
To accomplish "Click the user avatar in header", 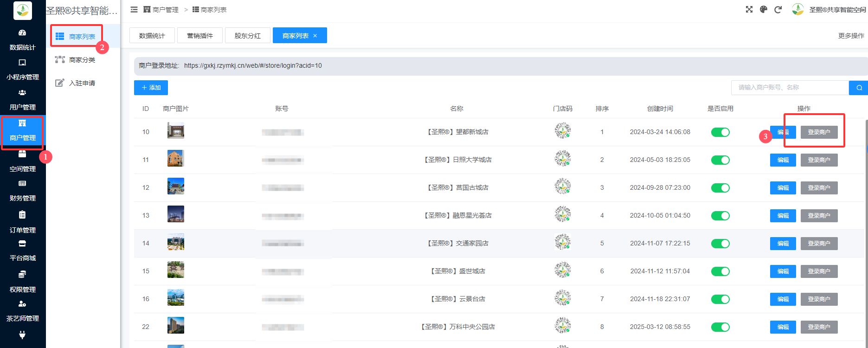I will tap(798, 9).
